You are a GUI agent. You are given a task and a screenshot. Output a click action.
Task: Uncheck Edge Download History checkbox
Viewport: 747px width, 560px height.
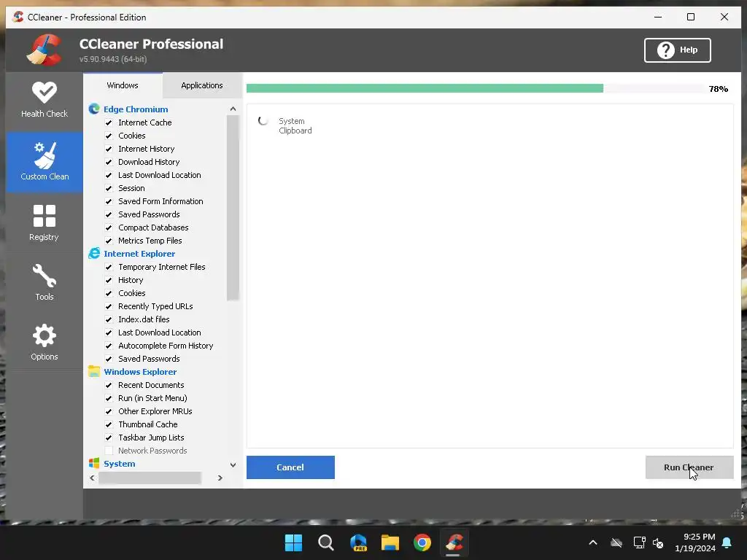coord(109,162)
